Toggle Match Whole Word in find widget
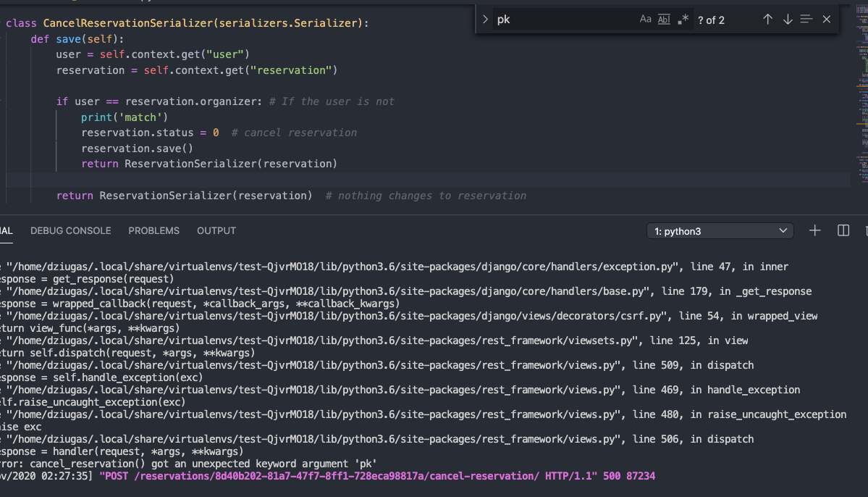Screen dimensions: 868x497 point(664,20)
